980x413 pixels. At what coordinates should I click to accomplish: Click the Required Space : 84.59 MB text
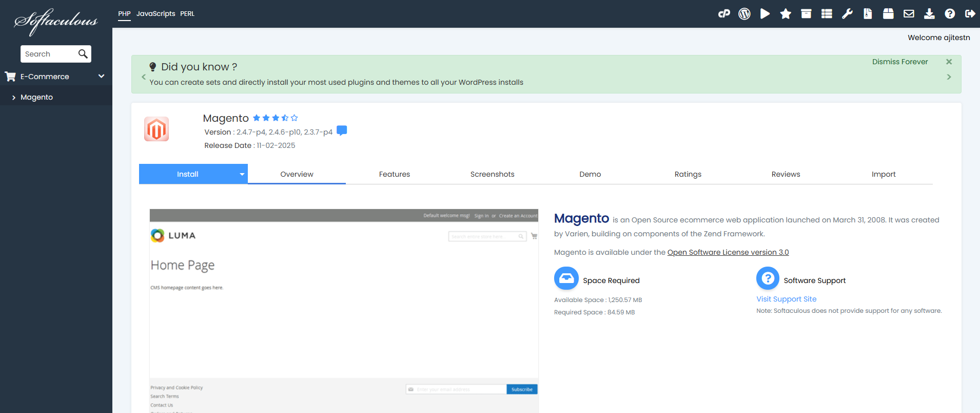[x=595, y=312]
